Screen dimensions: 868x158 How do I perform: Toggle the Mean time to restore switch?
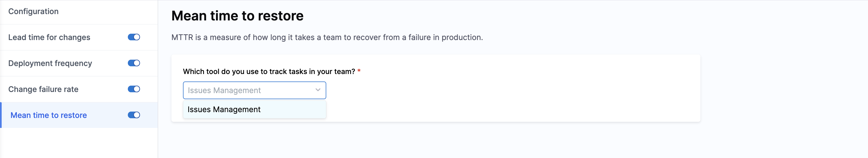pos(134,115)
